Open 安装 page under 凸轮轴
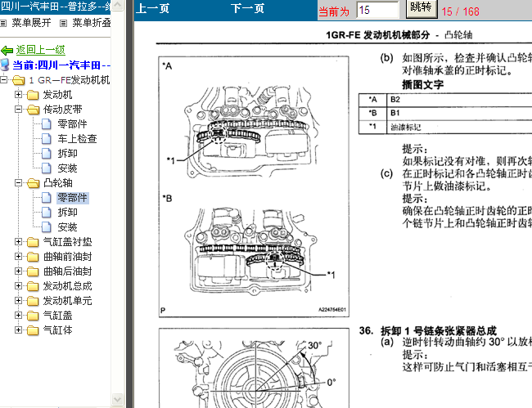Screen dimensions: 532x408 tap(67, 227)
